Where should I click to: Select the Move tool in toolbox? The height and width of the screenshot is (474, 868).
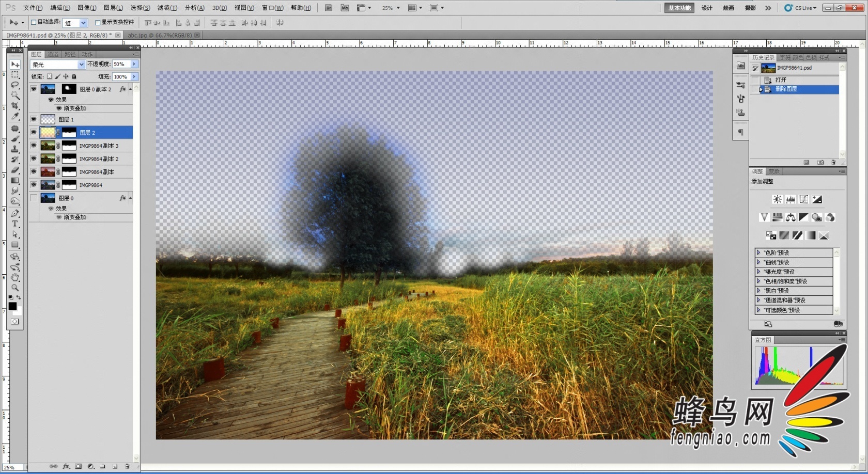[15, 65]
